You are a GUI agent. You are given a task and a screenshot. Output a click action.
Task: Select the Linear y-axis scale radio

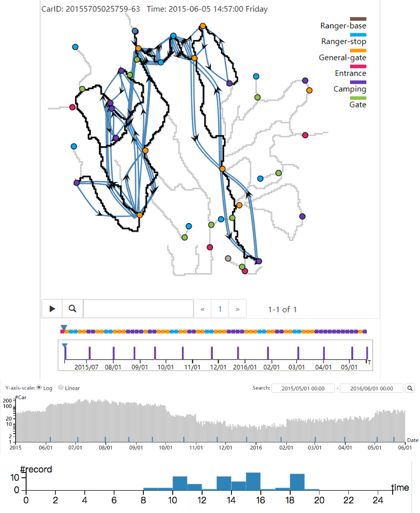(x=61, y=387)
